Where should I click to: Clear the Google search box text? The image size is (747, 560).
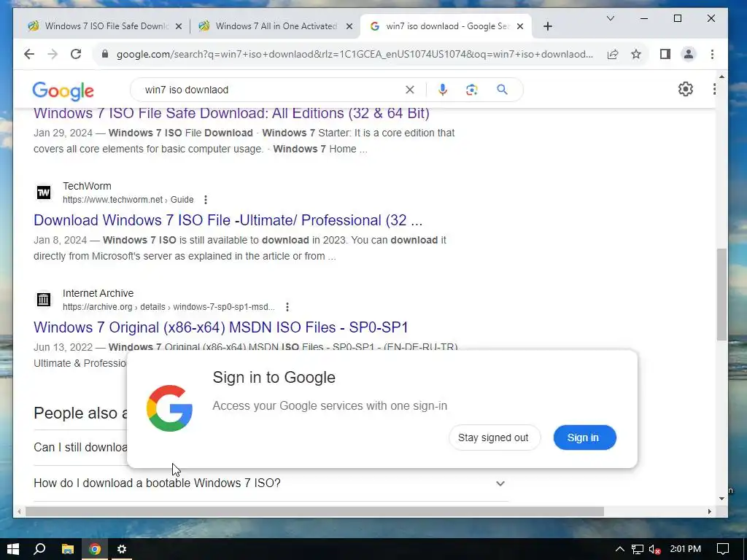[410, 90]
